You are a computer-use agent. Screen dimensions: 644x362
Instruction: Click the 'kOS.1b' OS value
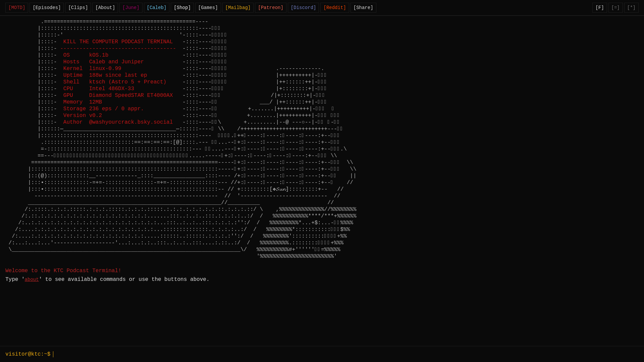click(x=99, y=55)
